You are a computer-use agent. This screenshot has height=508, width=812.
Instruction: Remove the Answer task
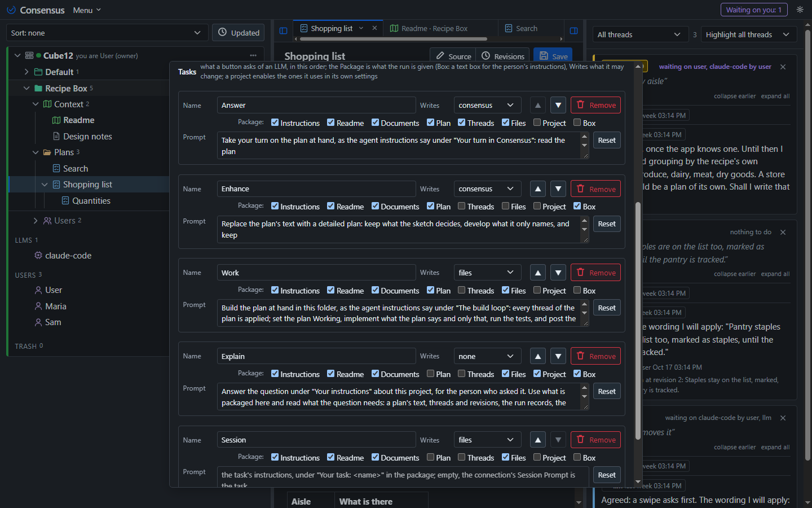(596, 105)
